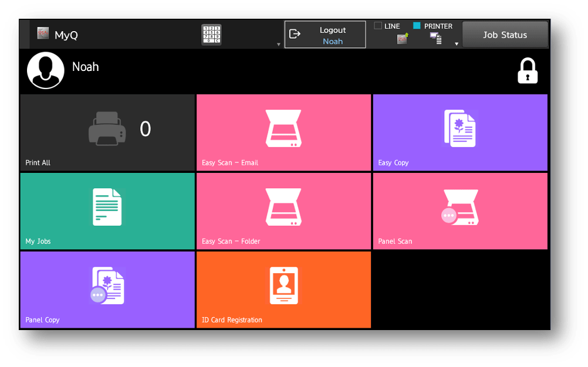The height and width of the screenshot is (367, 588).
Task: Click the MyQ title text
Action: tap(66, 35)
